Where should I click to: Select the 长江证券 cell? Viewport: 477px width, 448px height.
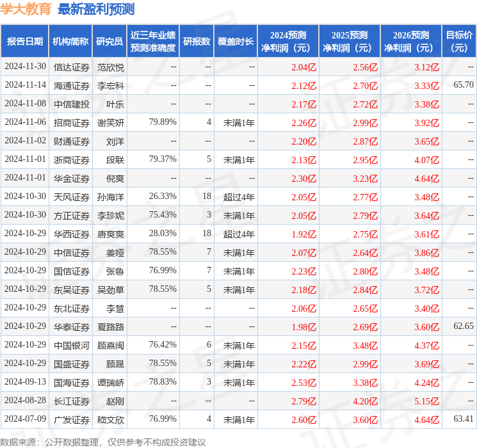[72, 401]
